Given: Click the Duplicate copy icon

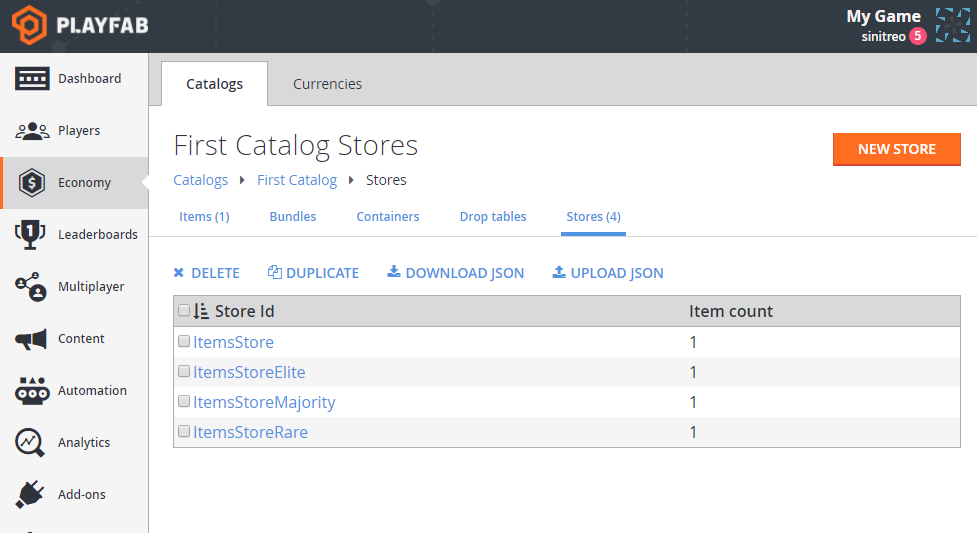Looking at the screenshot, I should pyautogui.click(x=274, y=272).
